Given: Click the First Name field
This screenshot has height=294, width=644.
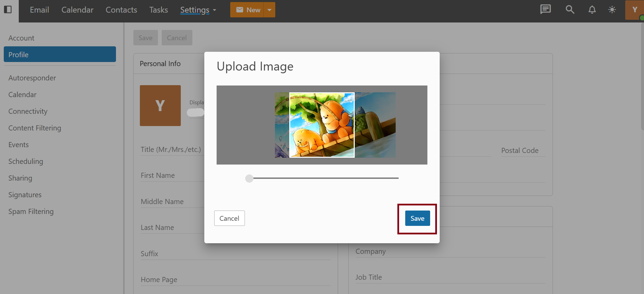Looking at the screenshot, I should click(x=172, y=175).
